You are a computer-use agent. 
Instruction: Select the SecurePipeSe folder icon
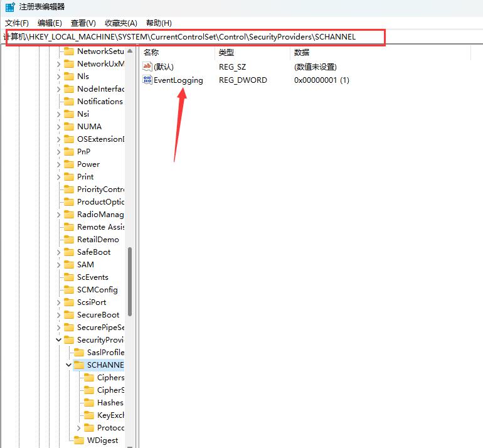pos(69,328)
